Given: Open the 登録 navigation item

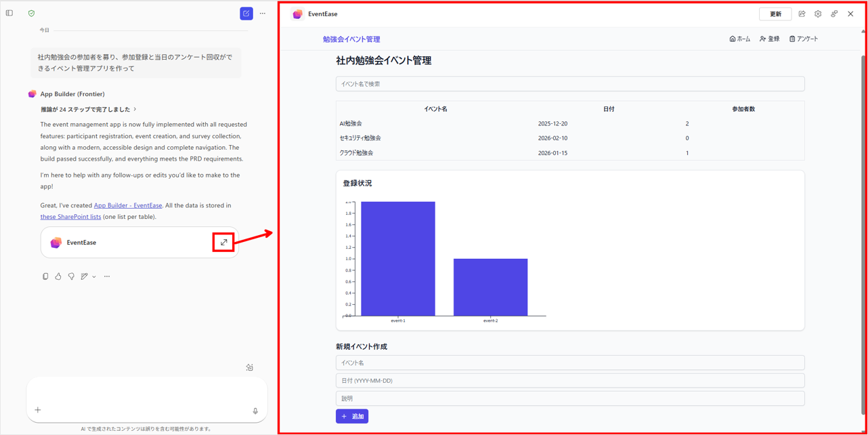Looking at the screenshot, I should click(769, 39).
